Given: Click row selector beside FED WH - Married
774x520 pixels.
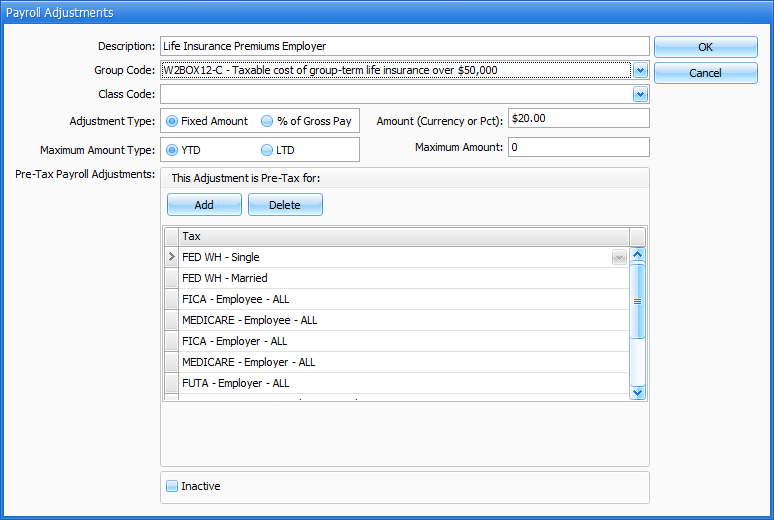Looking at the screenshot, I should pos(171,278).
